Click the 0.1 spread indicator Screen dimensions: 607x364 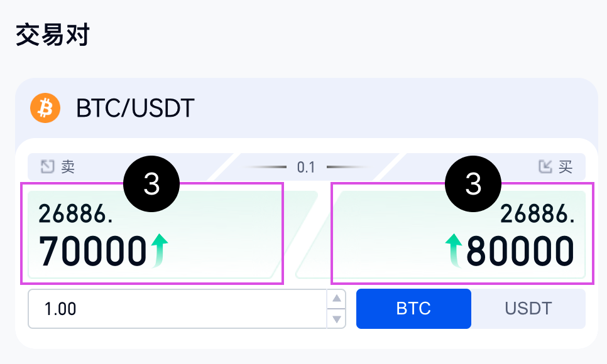point(306,168)
